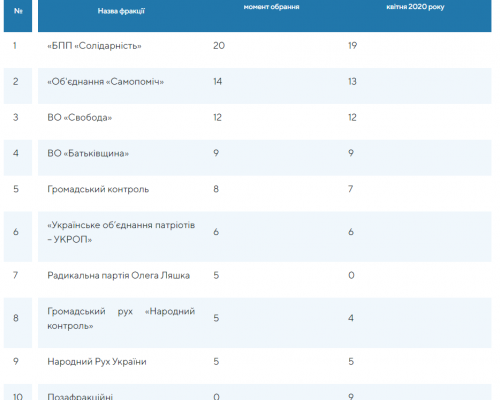Click value 7 in the Громадський контроль row

(351, 189)
